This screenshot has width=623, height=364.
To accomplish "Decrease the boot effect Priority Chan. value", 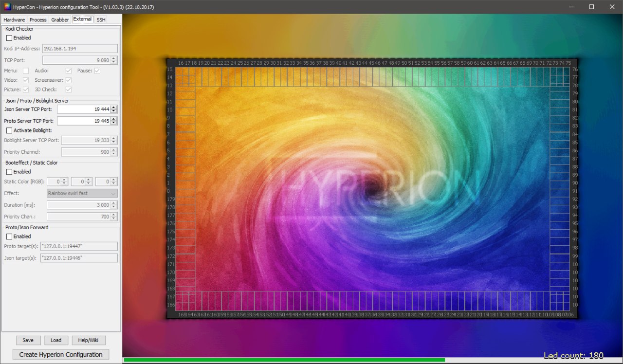I will click(114, 218).
